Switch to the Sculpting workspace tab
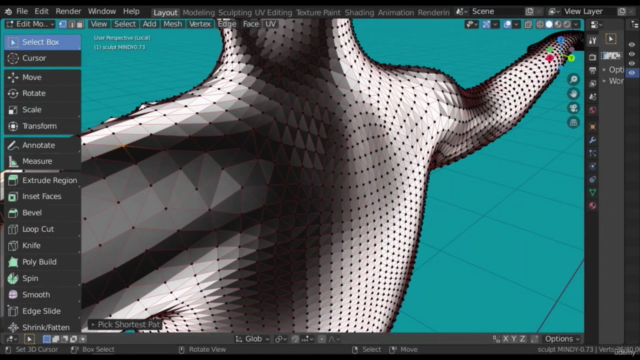Viewport: 640px width, 360px height. pyautogui.click(x=235, y=13)
